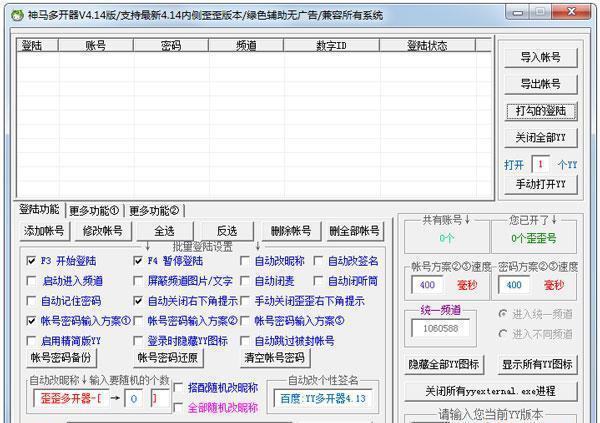Click 登陆状态 column header
Image resolution: width=600 pixels, height=423 pixels.
click(427, 46)
